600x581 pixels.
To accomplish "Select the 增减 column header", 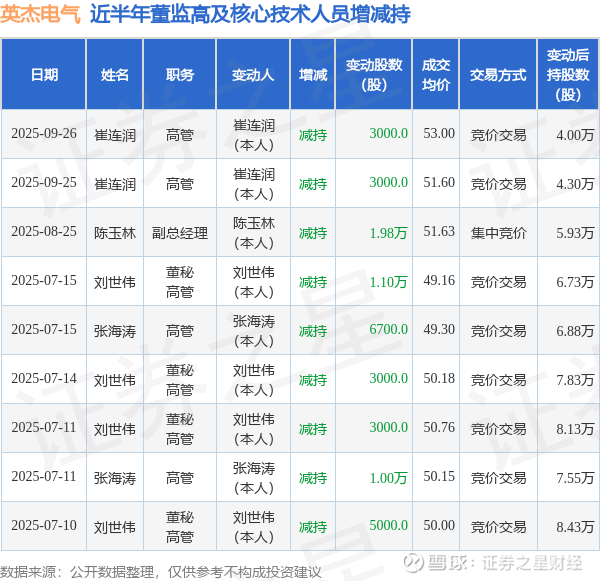I will [313, 74].
